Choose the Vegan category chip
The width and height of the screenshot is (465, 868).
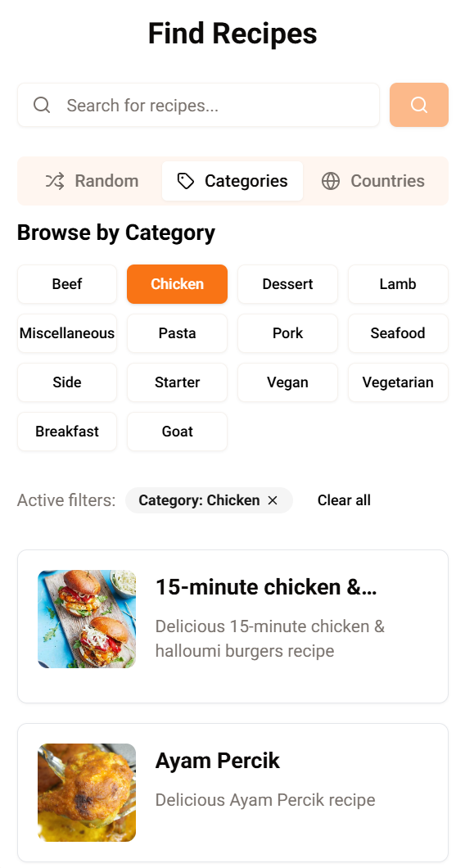tap(288, 382)
